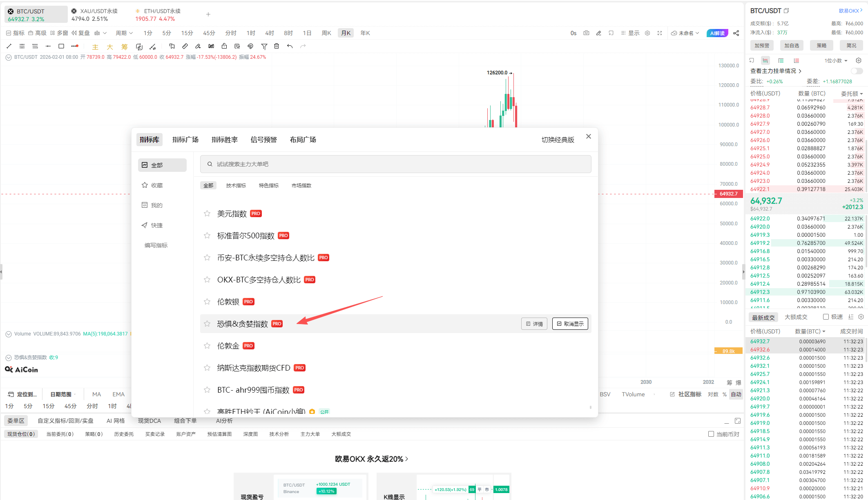Select the 技术指标 category tab
This screenshot has width=868, height=500.
[236, 185]
